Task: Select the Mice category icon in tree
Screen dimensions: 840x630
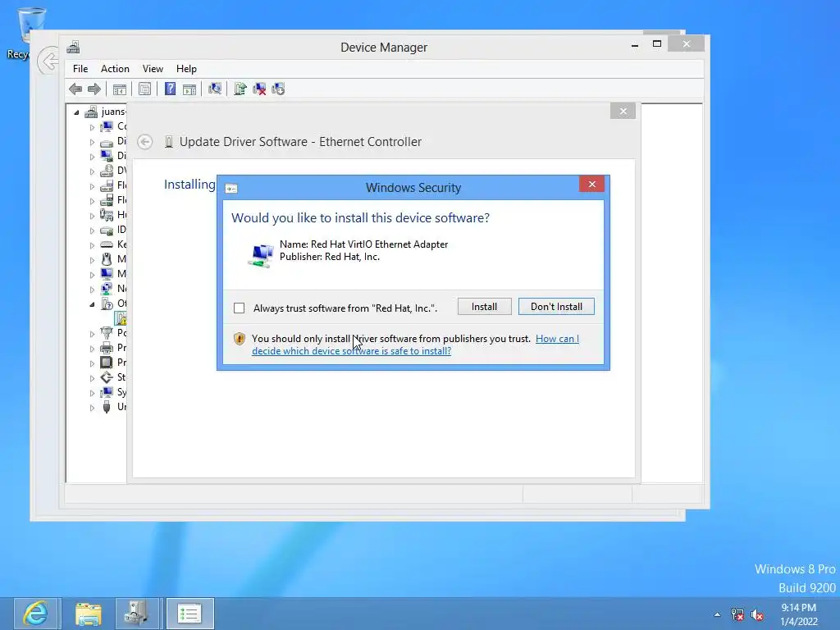Action: point(107,259)
